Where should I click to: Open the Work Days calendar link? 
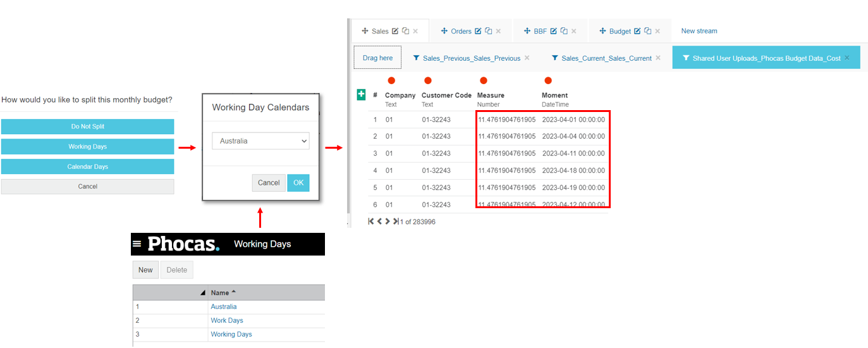point(227,321)
